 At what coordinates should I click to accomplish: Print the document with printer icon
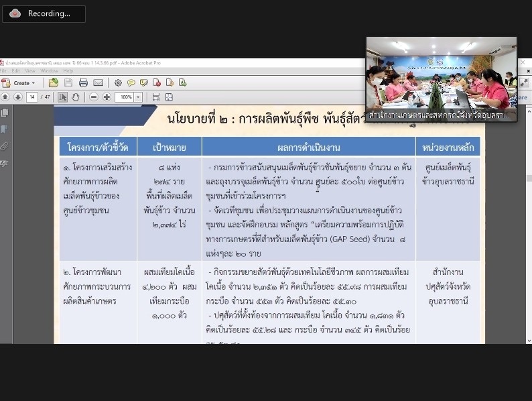tap(84, 83)
